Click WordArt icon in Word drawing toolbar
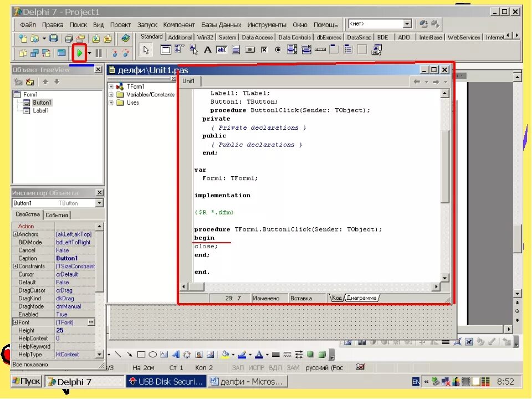The height and width of the screenshot is (399, 532). click(176, 355)
